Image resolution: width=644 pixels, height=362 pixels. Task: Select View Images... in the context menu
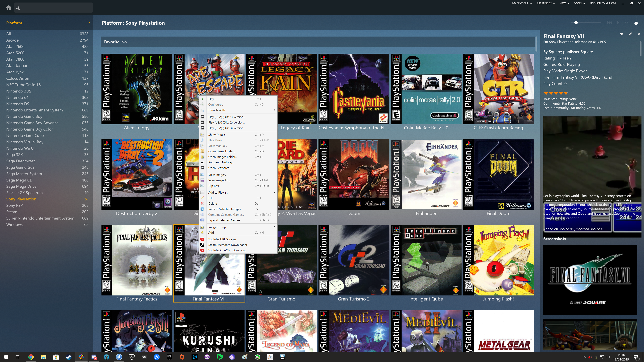click(238, 175)
